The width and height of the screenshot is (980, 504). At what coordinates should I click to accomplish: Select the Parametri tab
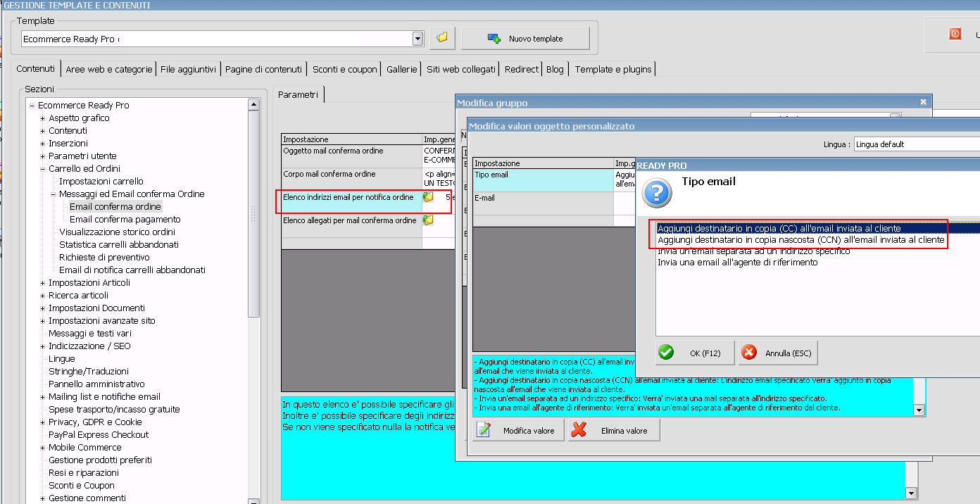tap(298, 94)
